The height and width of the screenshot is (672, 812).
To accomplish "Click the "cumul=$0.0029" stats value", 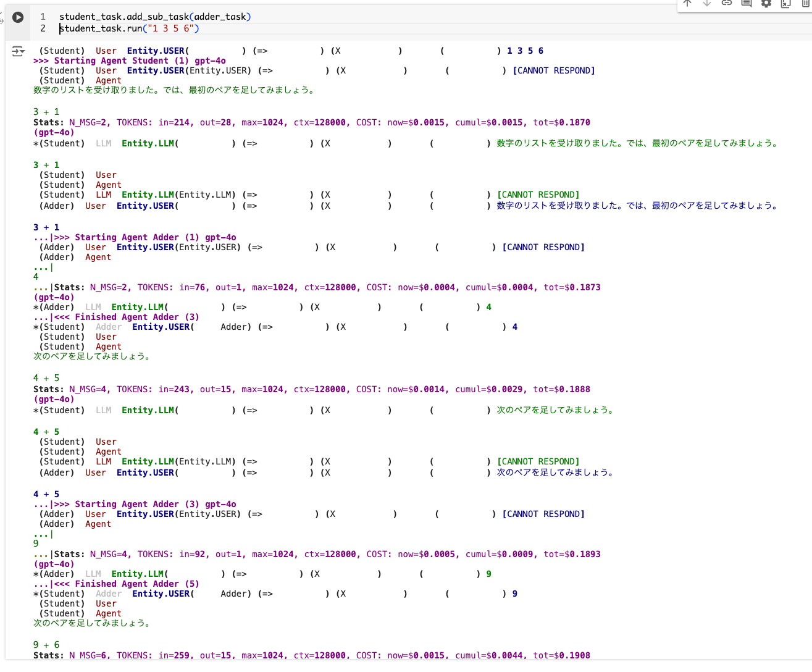I will coord(489,389).
